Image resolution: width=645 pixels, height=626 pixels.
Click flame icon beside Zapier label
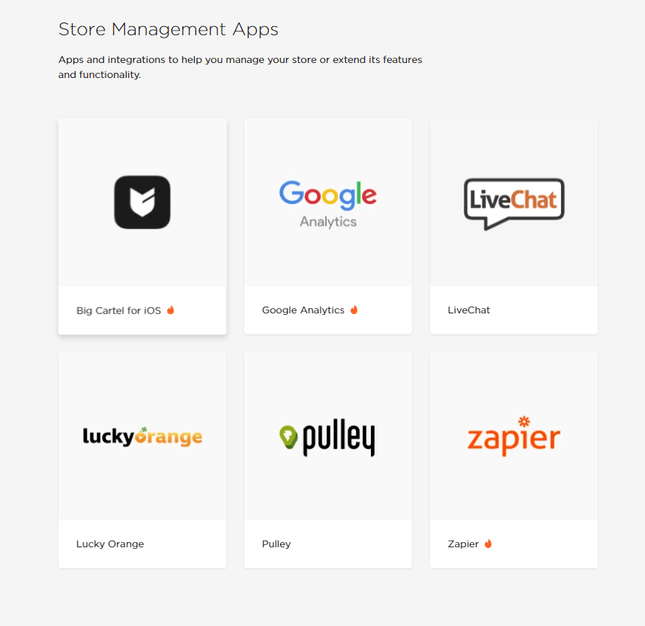tap(488, 544)
